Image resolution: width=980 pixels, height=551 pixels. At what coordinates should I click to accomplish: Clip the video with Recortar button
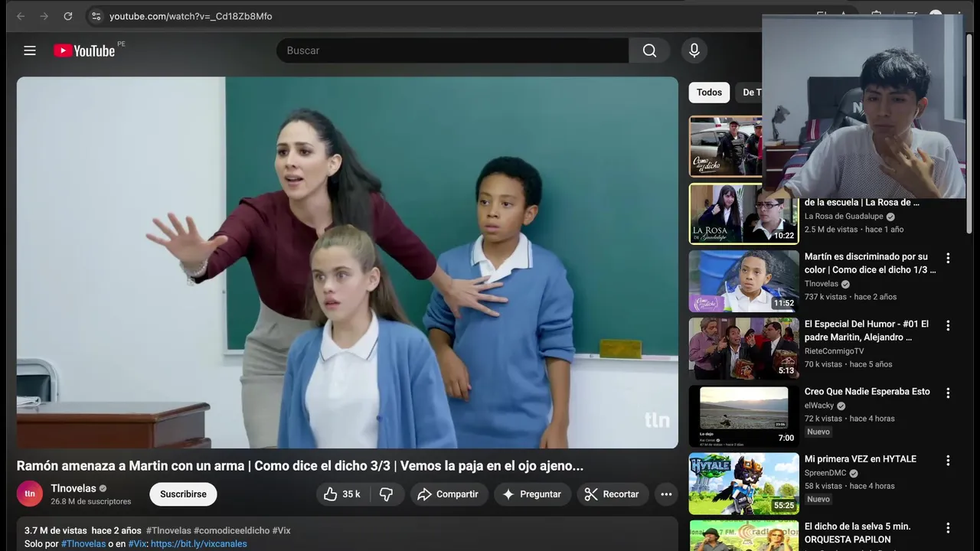[612, 494]
